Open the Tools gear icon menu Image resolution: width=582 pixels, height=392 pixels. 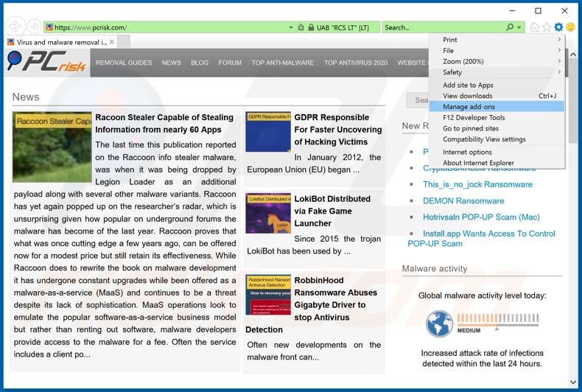[x=558, y=27]
